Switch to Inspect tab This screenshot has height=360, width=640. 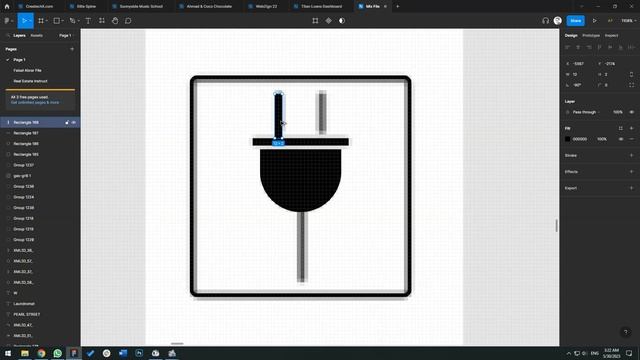611,36
